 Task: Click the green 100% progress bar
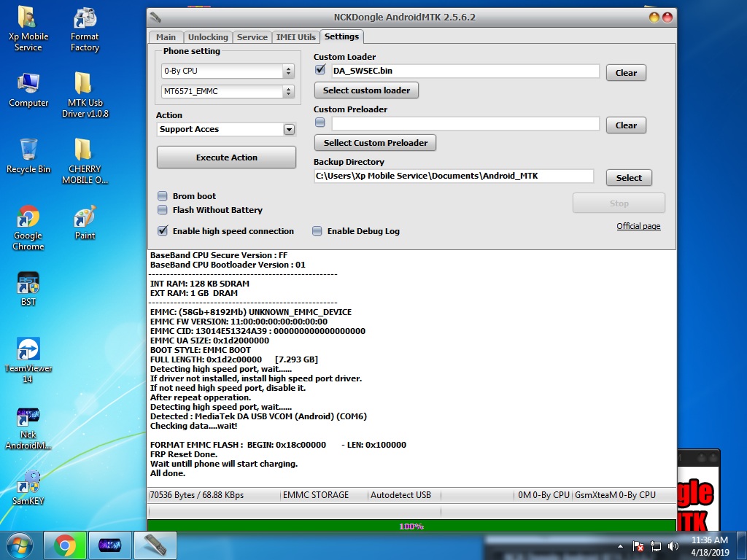[411, 526]
